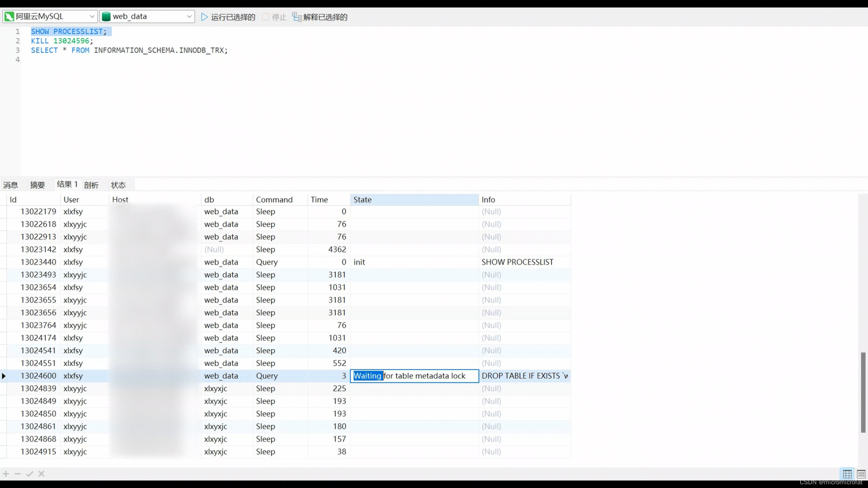Click the Command column header
This screenshot has width=868, height=488.
click(x=280, y=200)
